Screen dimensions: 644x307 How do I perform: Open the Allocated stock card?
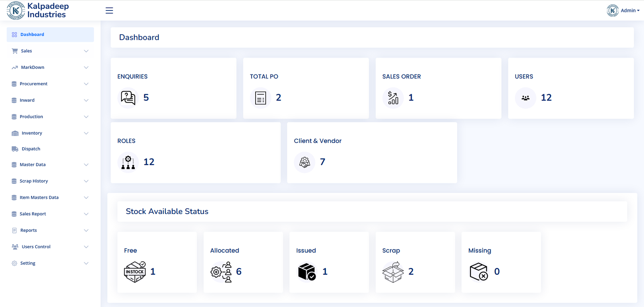point(243,262)
